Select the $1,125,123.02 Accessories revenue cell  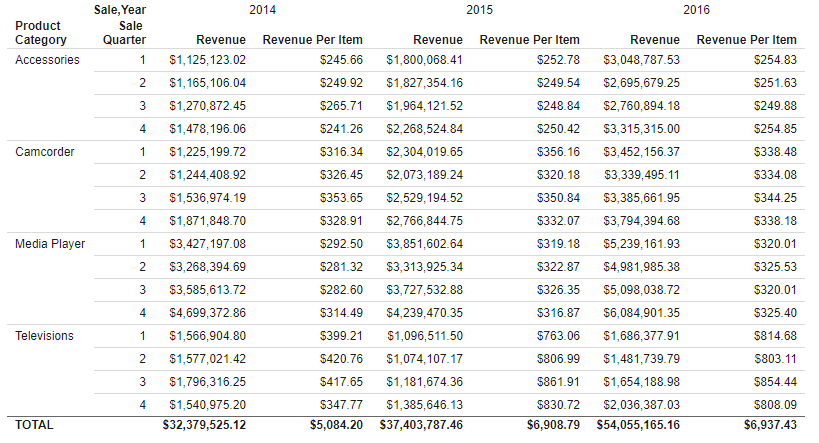tap(207, 60)
